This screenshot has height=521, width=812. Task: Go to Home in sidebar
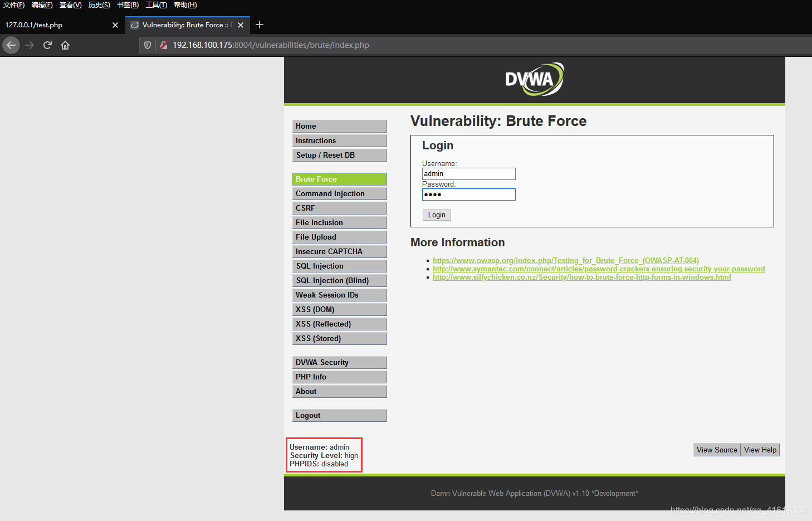tap(340, 126)
